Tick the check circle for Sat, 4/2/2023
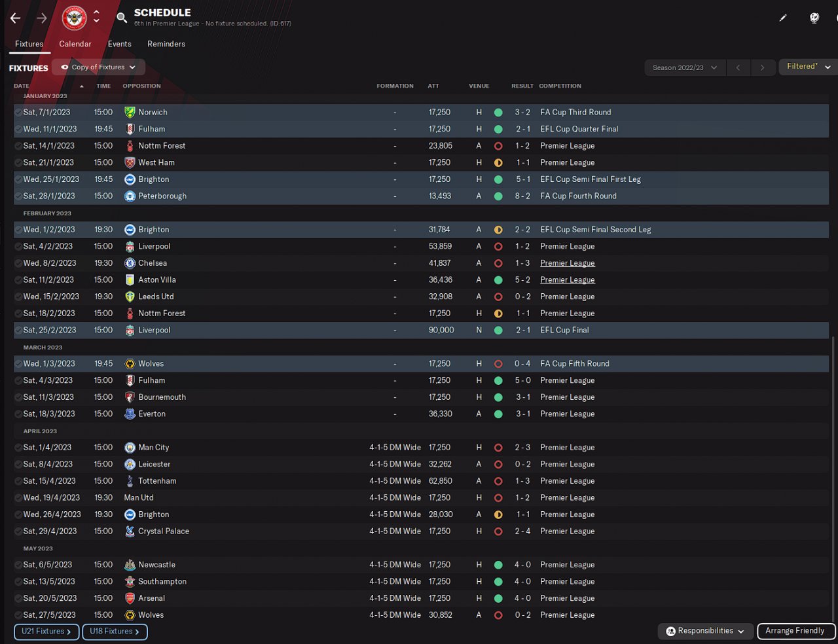 [x=18, y=247]
